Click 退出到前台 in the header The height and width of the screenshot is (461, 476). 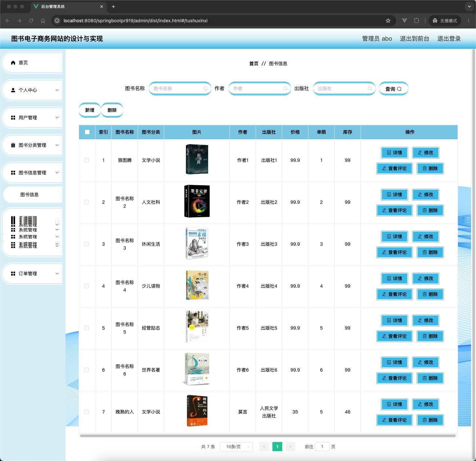(414, 39)
